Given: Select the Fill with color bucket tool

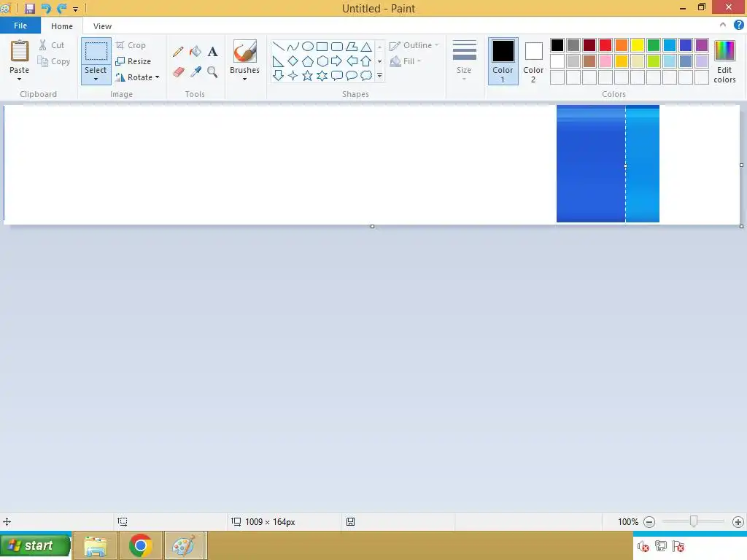Looking at the screenshot, I should click(x=196, y=52).
